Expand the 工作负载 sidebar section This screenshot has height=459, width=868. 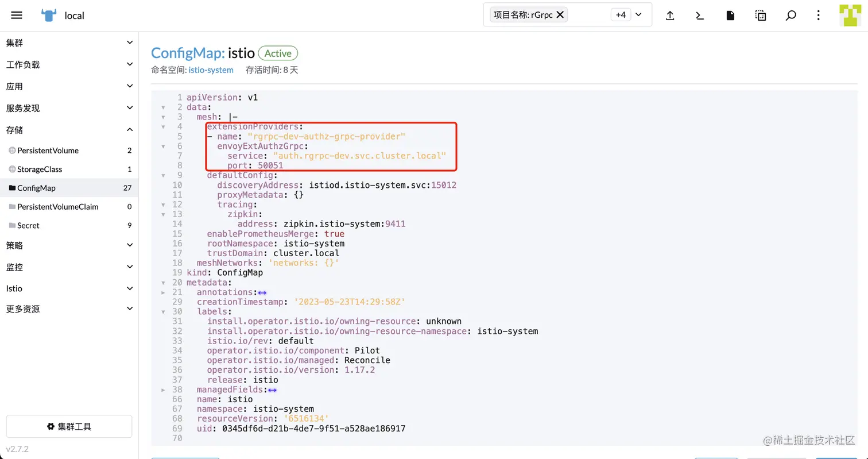69,65
